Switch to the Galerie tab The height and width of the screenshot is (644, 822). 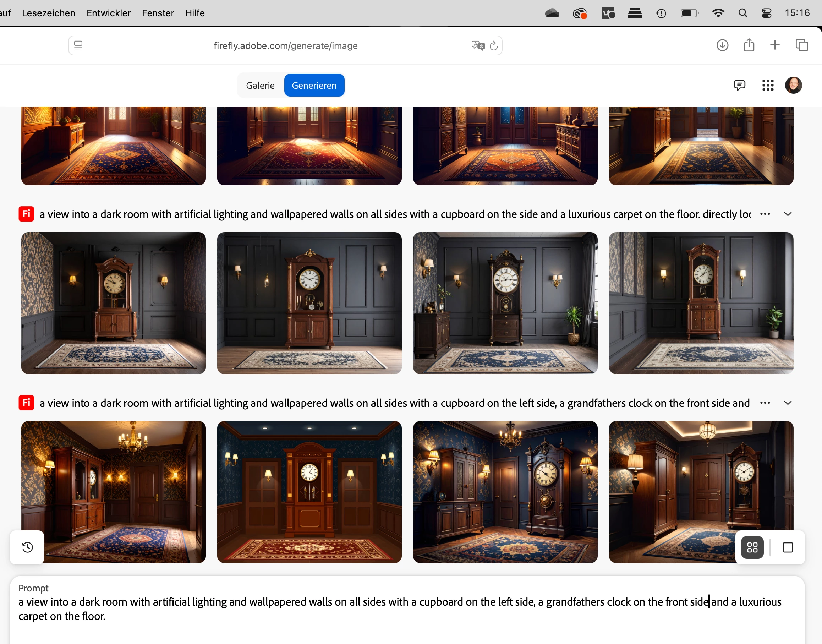click(260, 86)
